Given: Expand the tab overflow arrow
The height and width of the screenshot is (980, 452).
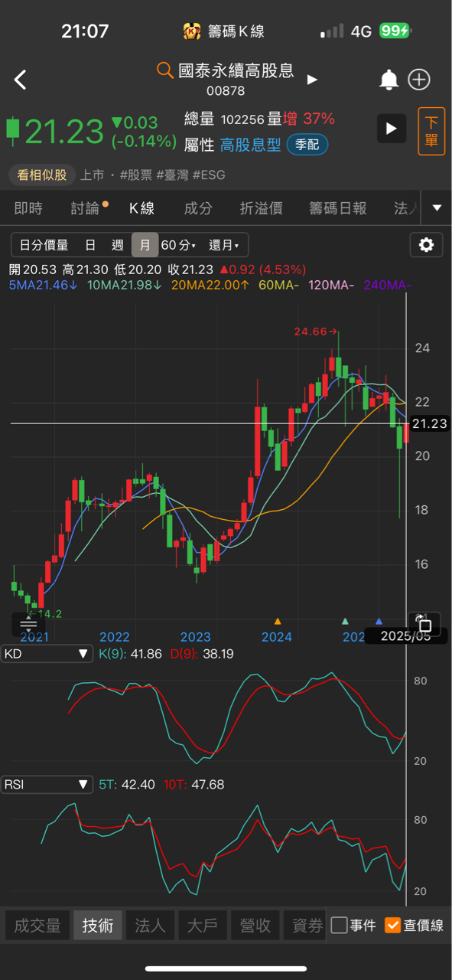Looking at the screenshot, I should coord(437,207).
